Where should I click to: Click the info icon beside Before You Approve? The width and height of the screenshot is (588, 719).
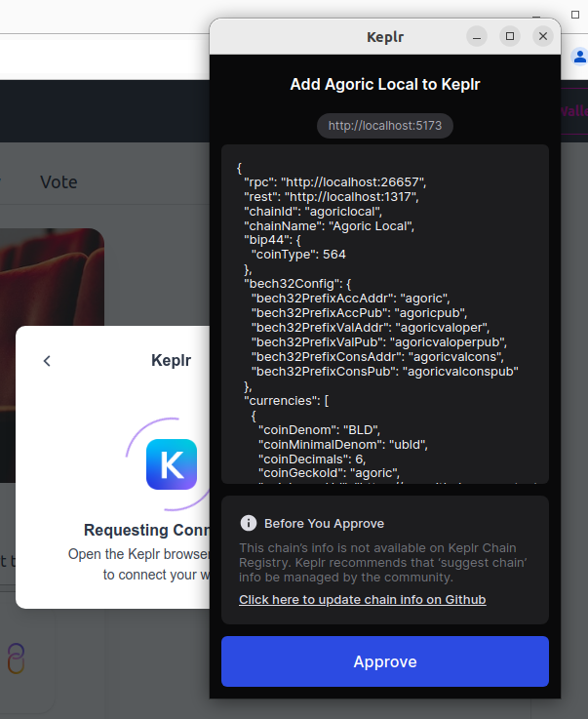coord(249,523)
